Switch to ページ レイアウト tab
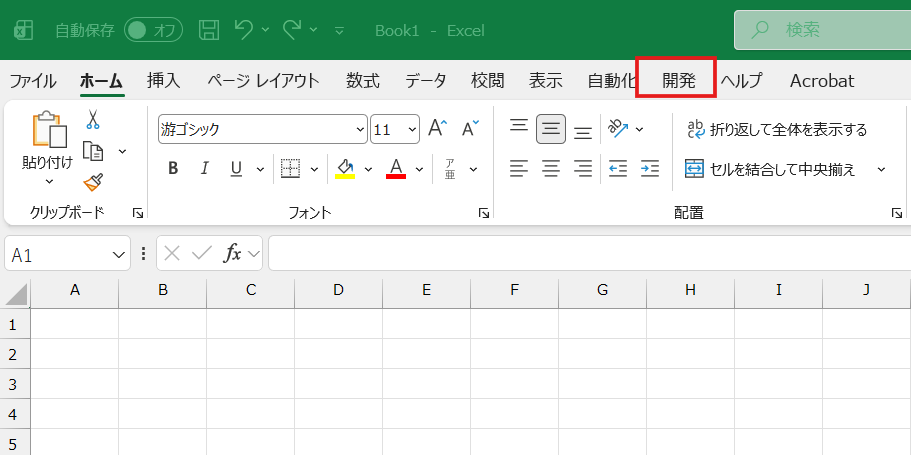Screen dimensions: 911x455 pos(264,81)
